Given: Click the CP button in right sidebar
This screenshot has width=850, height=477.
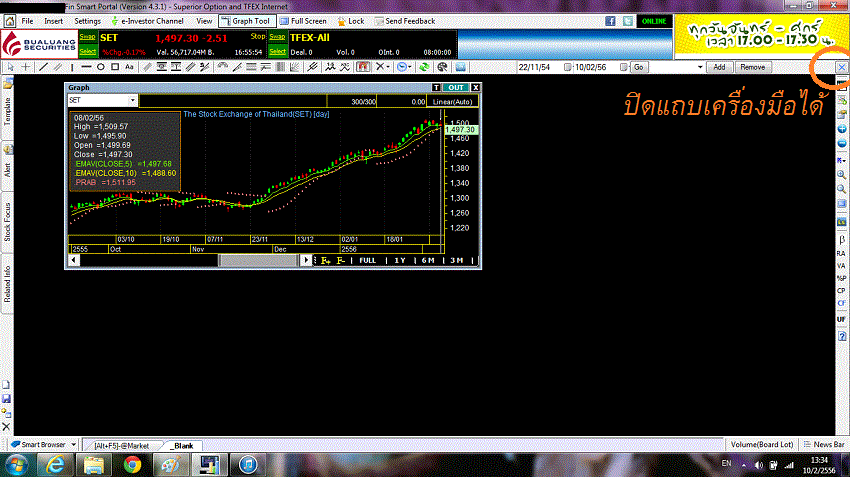Looking at the screenshot, I should pos(841,291).
